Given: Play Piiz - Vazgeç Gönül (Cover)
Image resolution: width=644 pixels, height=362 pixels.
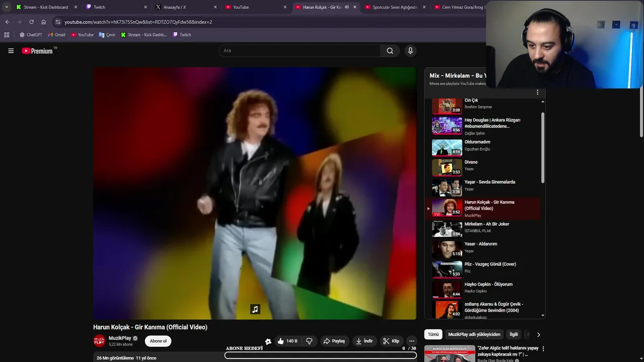Looking at the screenshot, I should 486,269.
